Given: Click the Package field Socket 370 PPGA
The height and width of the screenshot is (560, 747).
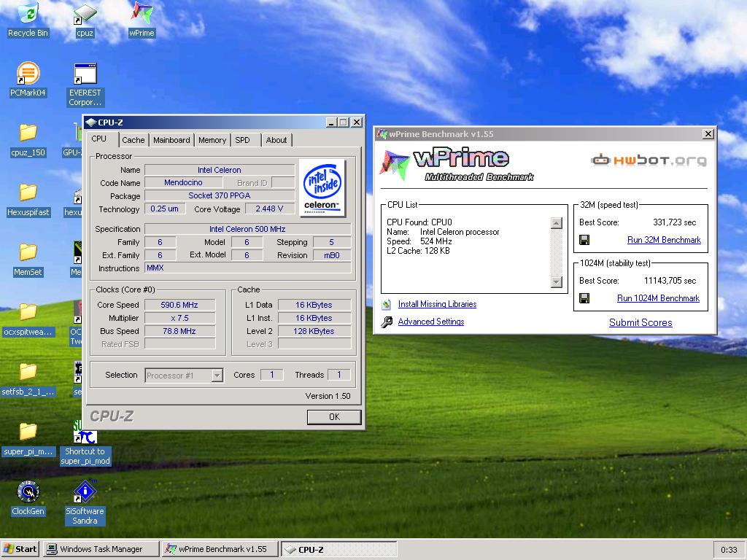Looking at the screenshot, I should click(x=219, y=195).
